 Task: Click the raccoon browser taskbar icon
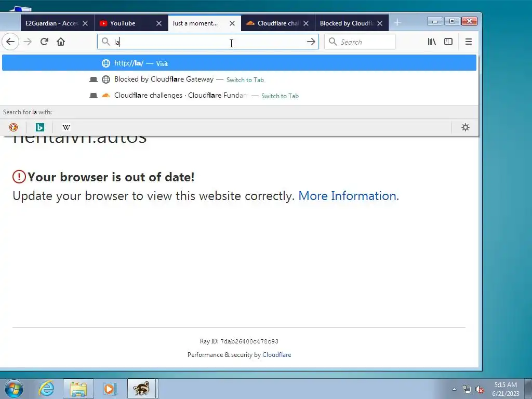[141, 389]
